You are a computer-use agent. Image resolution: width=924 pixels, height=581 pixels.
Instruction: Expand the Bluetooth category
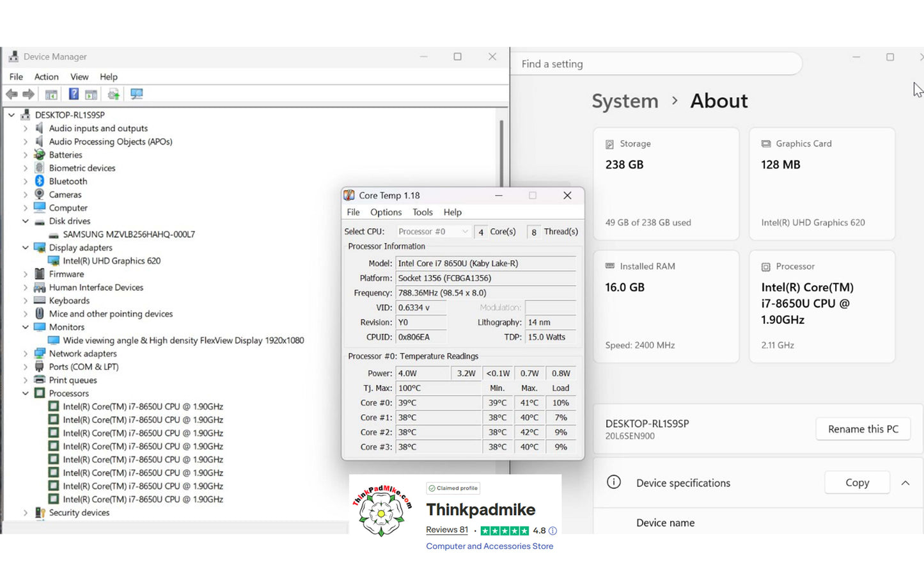26,181
